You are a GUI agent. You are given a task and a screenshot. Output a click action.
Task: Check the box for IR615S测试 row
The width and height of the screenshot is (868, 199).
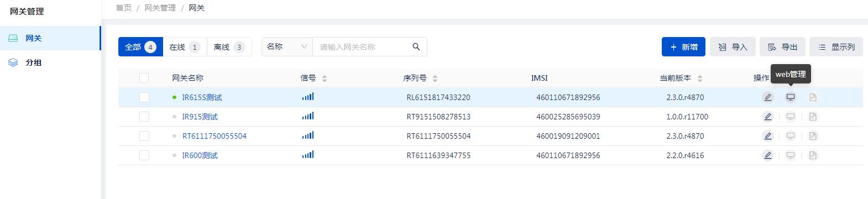click(144, 97)
